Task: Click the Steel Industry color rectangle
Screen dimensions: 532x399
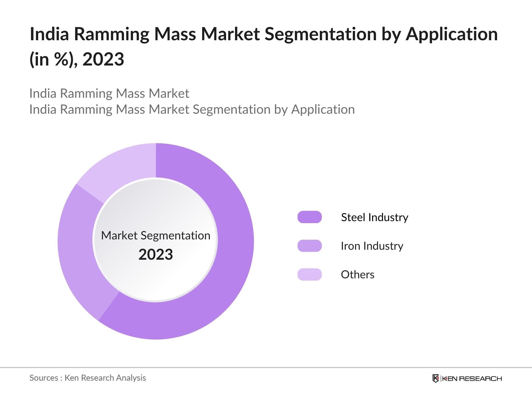Action: pyautogui.click(x=310, y=217)
